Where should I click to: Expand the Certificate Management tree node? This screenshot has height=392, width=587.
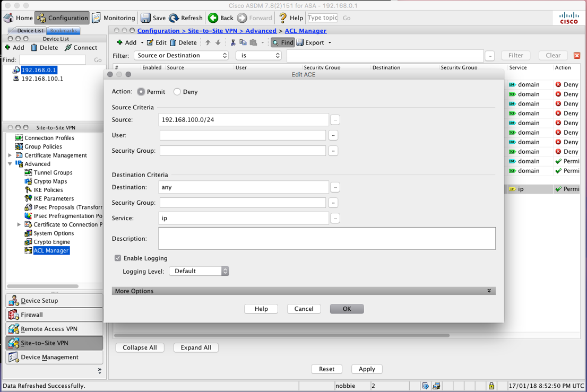10,155
